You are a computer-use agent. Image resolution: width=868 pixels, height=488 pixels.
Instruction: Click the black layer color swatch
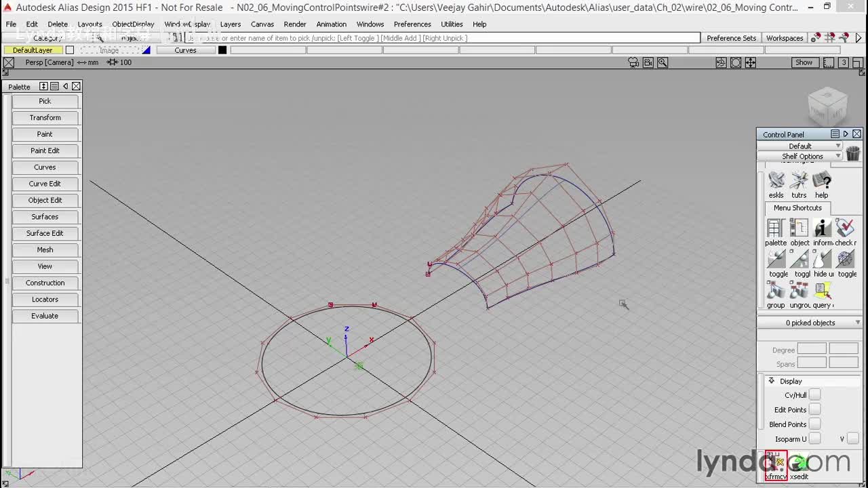pos(222,50)
